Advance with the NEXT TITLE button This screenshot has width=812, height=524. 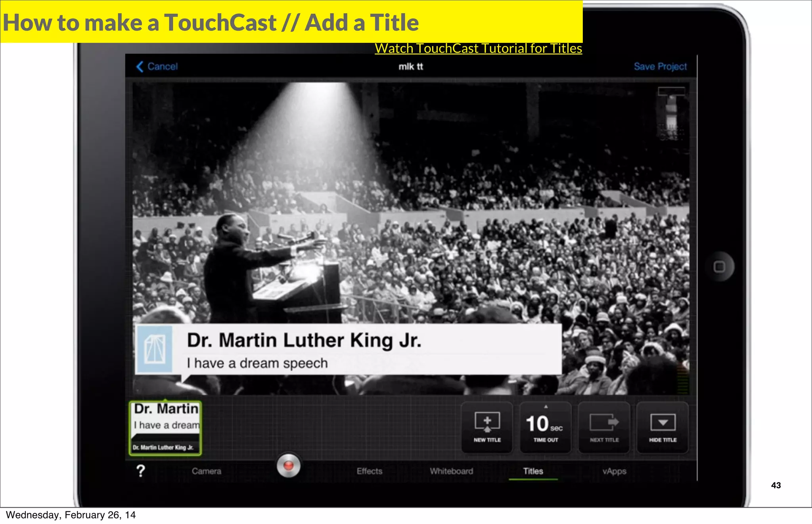tap(604, 427)
